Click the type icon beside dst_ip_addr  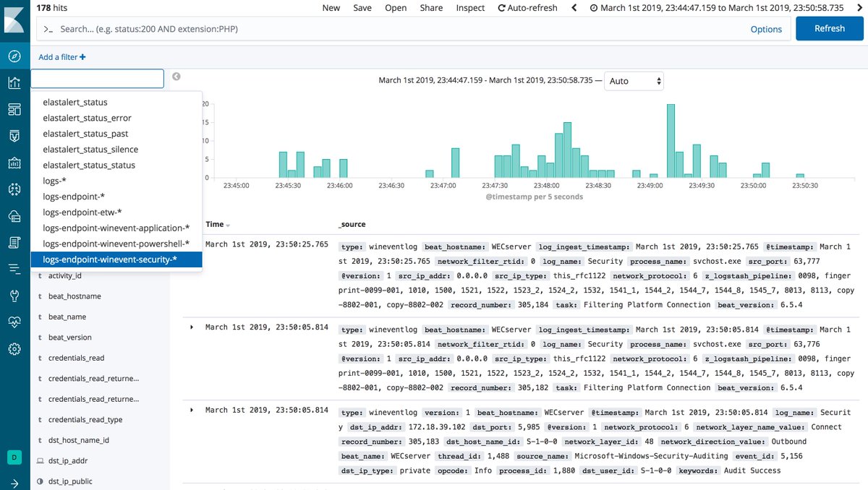39,460
